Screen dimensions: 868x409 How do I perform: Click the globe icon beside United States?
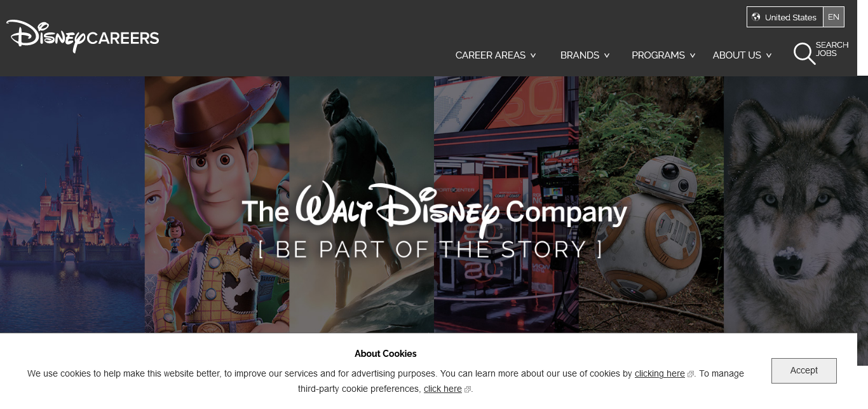pyautogui.click(x=756, y=17)
